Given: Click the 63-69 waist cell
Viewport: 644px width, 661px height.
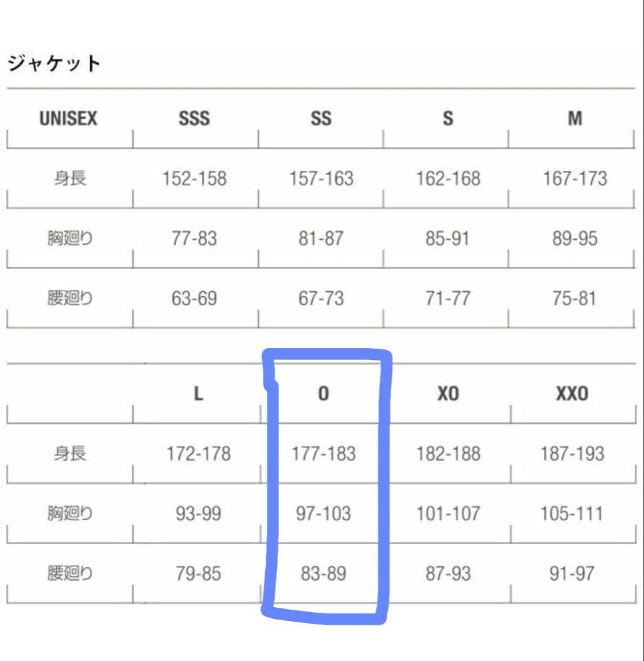Looking at the screenshot, I should point(196,299).
